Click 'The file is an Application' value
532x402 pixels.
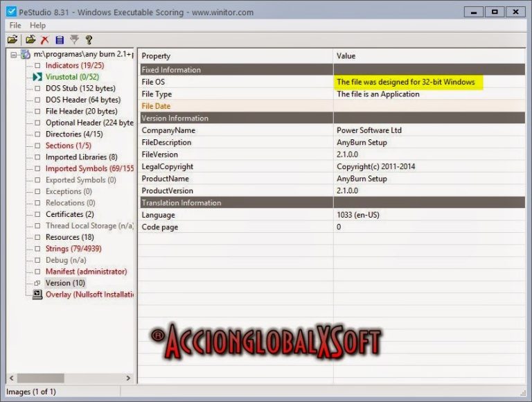[378, 94]
